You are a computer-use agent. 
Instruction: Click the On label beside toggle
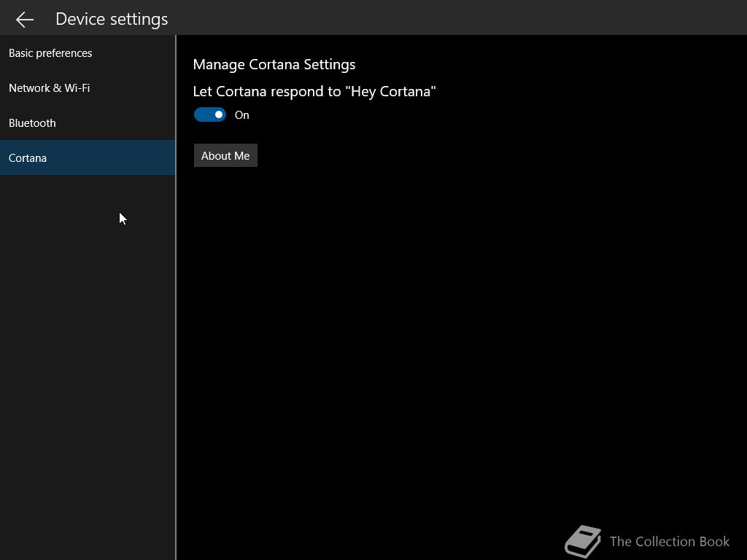coord(242,115)
